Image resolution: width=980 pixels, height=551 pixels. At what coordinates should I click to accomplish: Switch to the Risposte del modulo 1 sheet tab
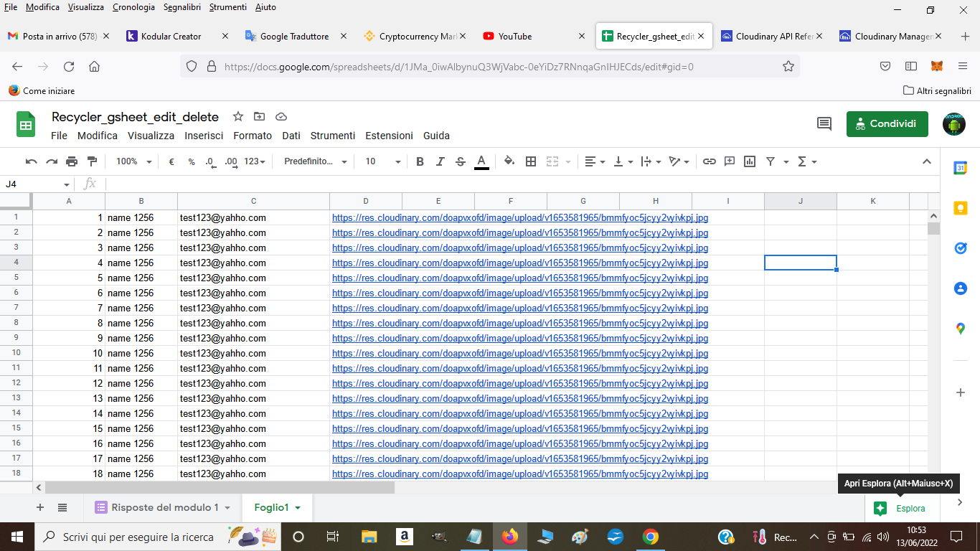pos(164,507)
